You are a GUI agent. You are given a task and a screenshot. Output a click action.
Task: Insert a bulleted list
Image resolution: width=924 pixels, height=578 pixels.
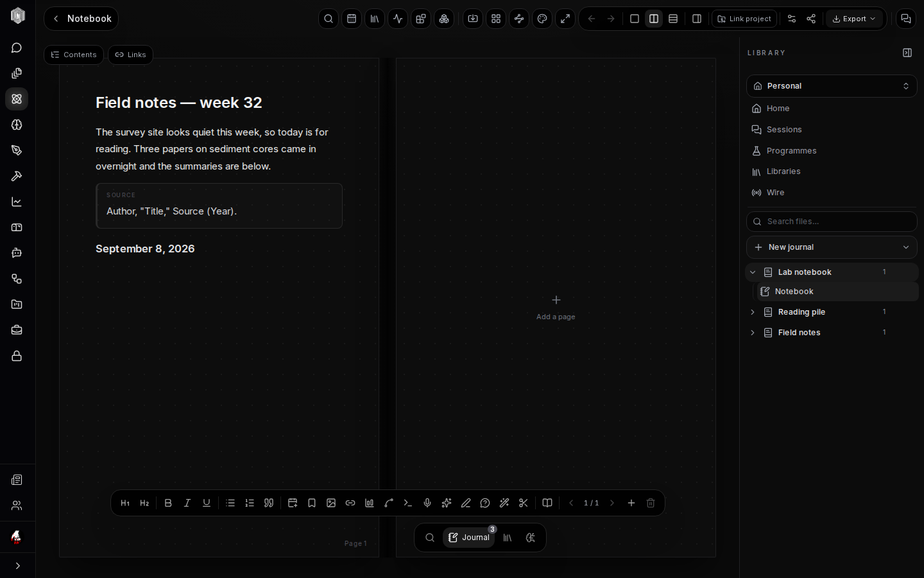point(230,503)
